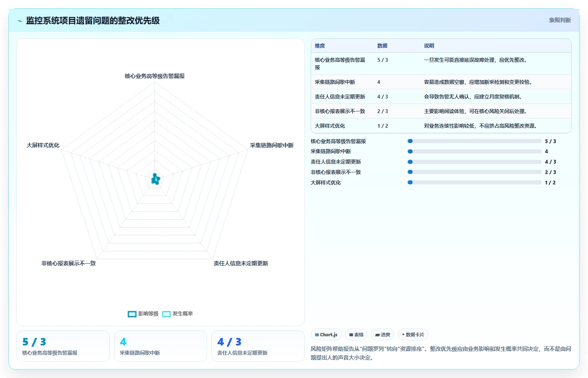588x378 pixels.
Task: Click the 象限判断 label in the header
Action: click(x=560, y=20)
